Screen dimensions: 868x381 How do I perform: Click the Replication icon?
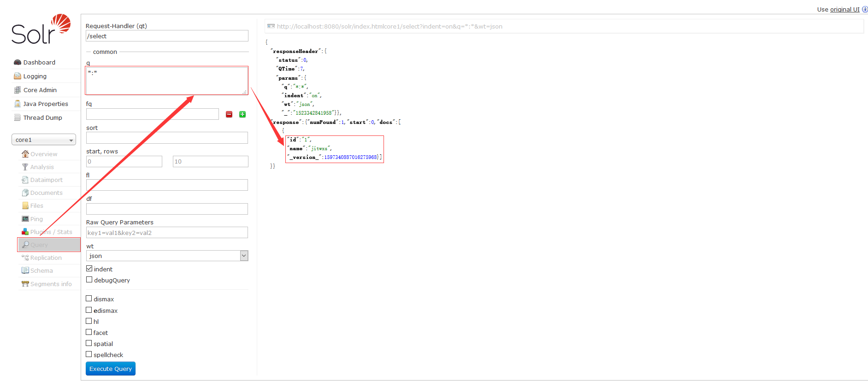pos(25,258)
